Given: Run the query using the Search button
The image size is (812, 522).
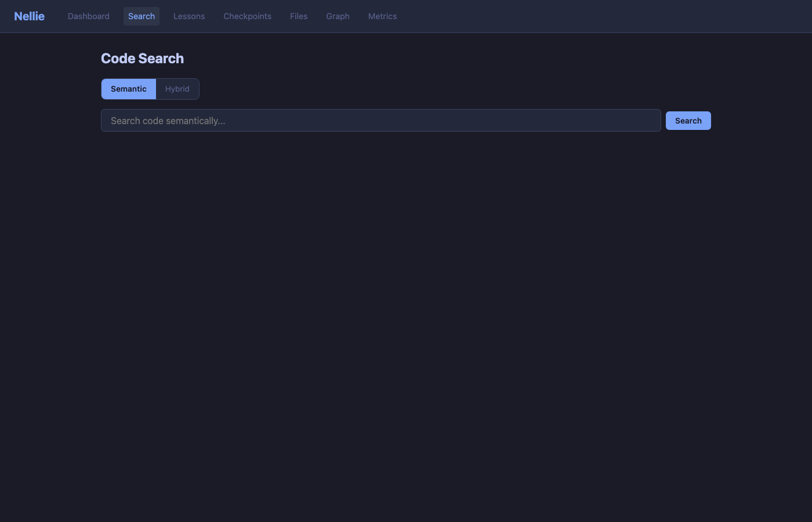Looking at the screenshot, I should pyautogui.click(x=688, y=121).
